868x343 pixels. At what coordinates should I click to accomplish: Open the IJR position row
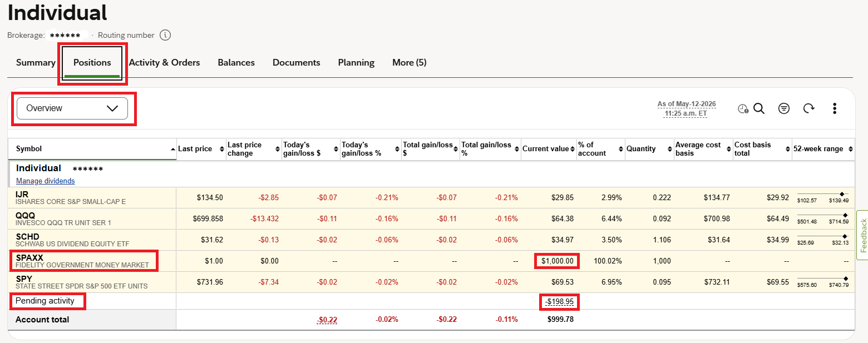(431, 197)
